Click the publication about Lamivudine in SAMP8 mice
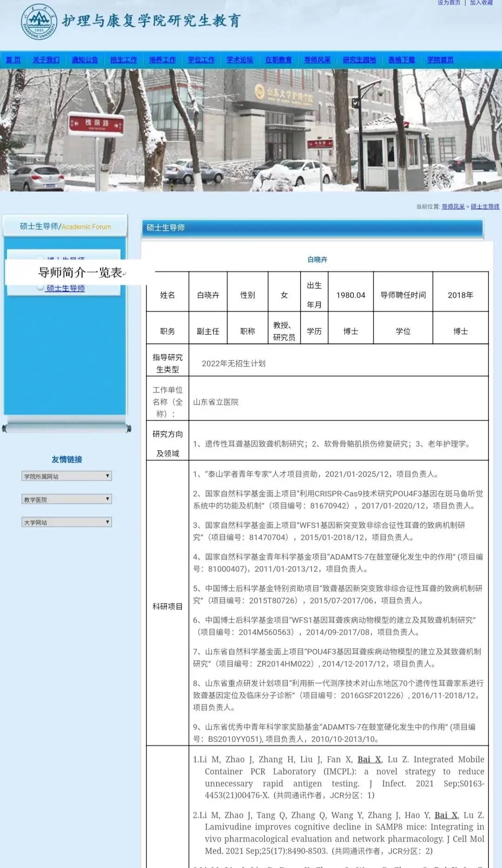The height and width of the screenshot is (868, 502). click(338, 833)
